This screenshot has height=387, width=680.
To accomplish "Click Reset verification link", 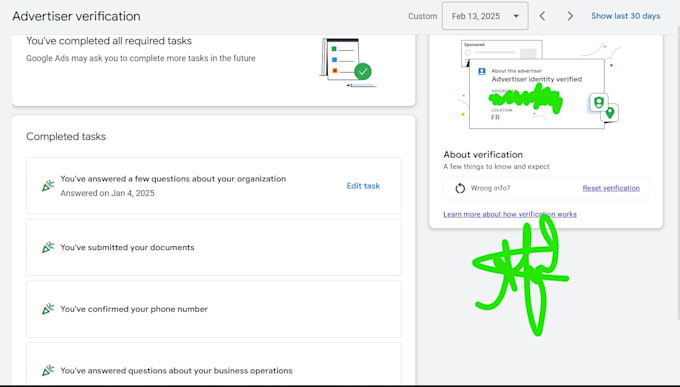I will (x=611, y=188).
